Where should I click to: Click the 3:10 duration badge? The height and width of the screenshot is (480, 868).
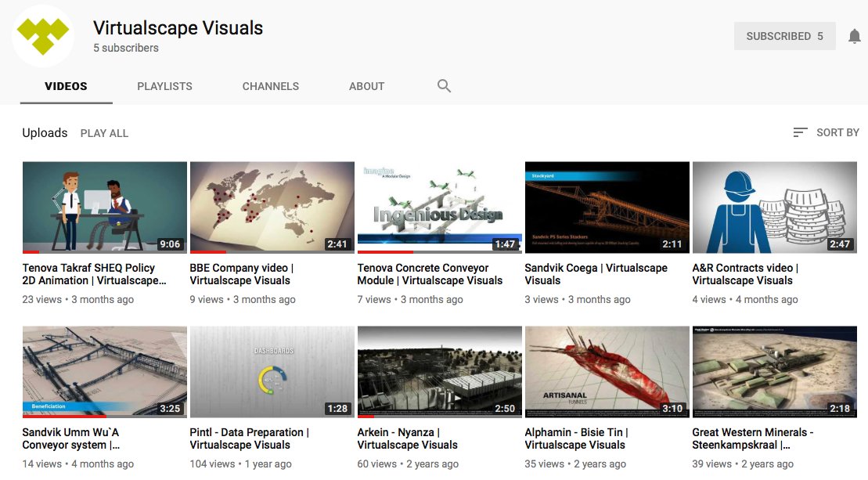pos(672,409)
